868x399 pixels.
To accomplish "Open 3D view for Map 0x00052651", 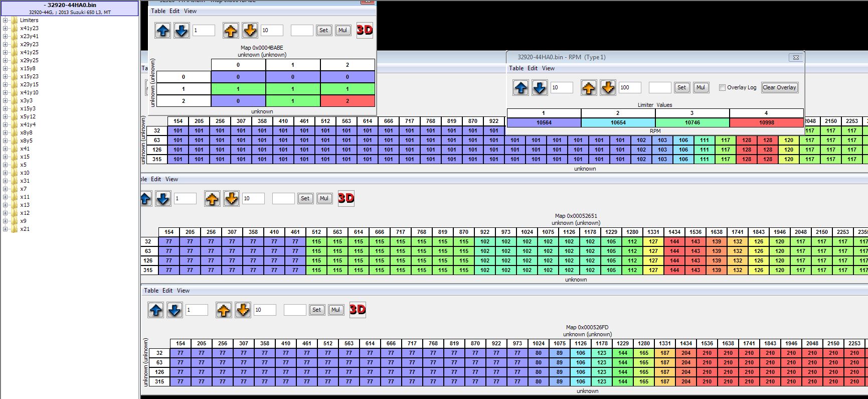I will [346, 198].
